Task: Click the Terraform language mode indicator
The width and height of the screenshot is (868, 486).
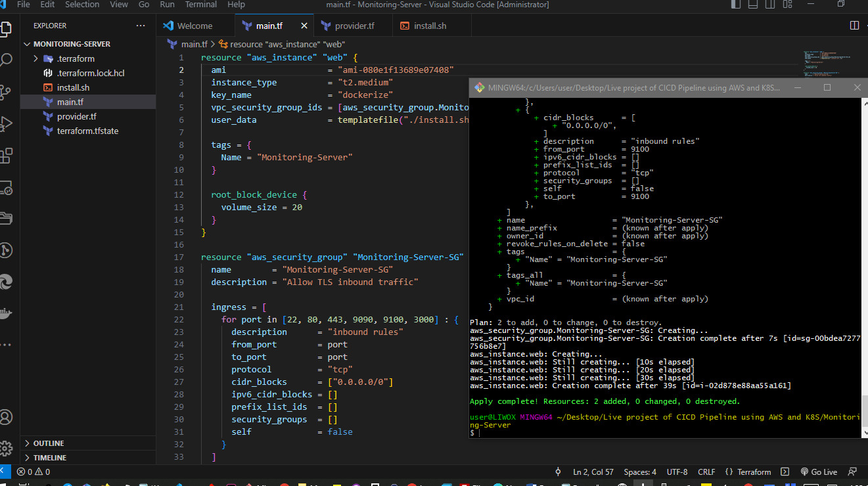Action: pos(748,472)
